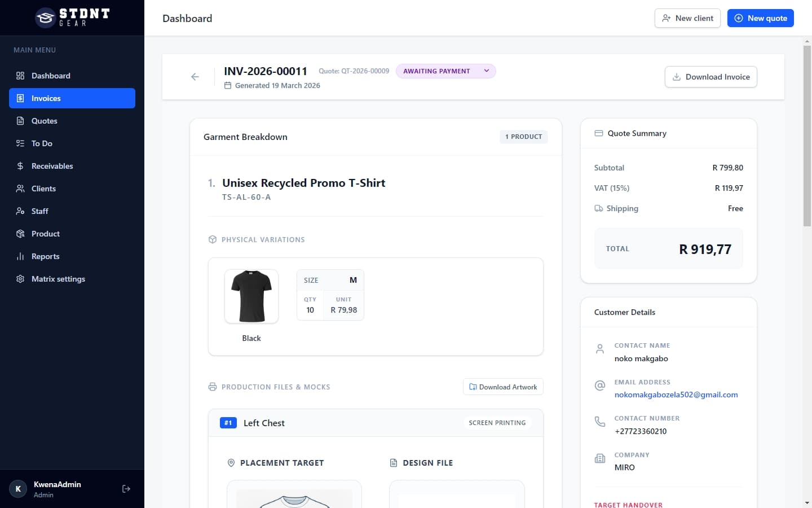The height and width of the screenshot is (508, 812).
Task: Click the Staff sidebar icon
Action: click(20, 211)
